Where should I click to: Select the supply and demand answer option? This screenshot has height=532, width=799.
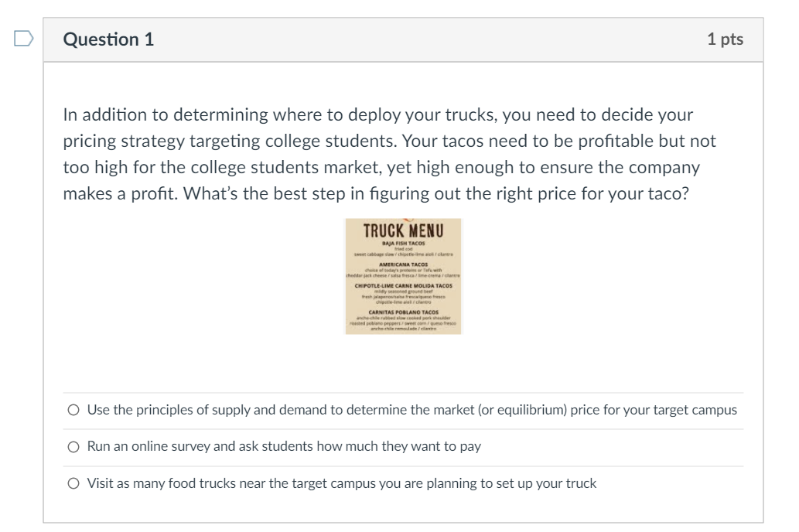[73, 410]
